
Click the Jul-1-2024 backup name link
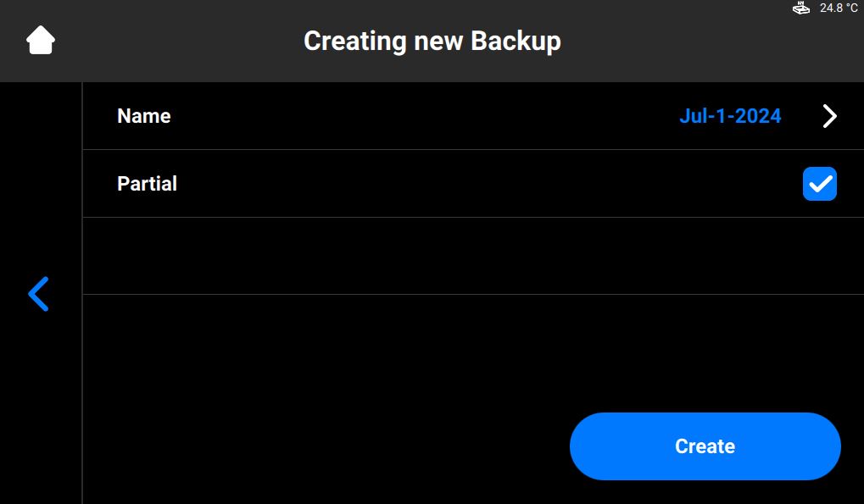730,116
